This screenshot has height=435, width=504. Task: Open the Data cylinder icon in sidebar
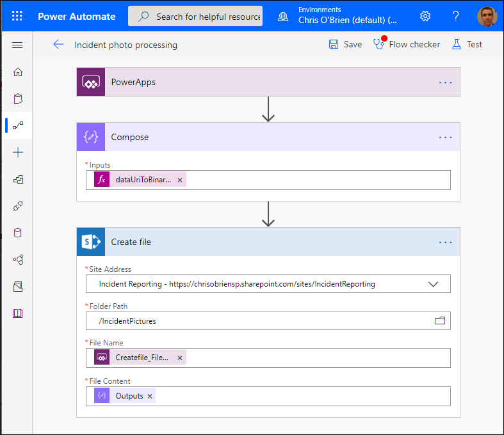click(18, 233)
